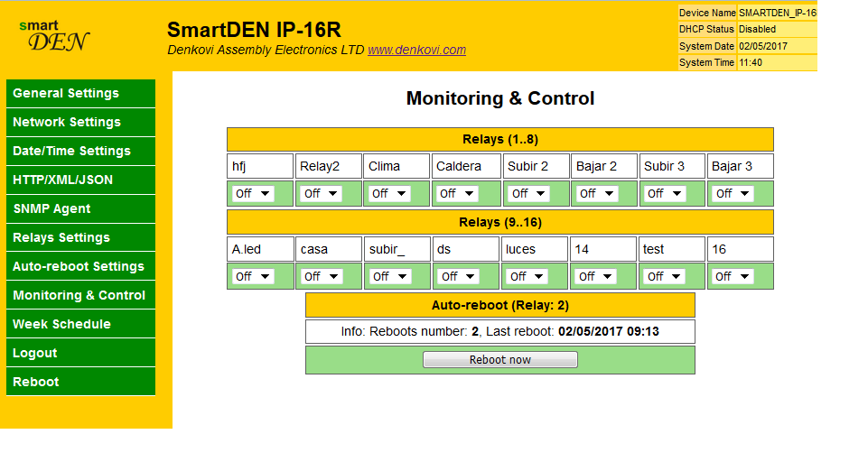Expand Subir 3 relay dropdown

tap(665, 194)
